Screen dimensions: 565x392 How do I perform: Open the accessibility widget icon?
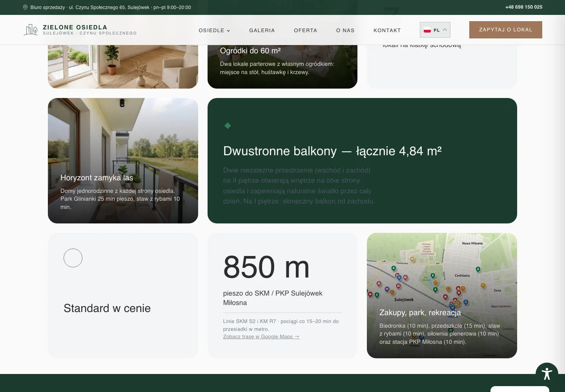click(547, 374)
